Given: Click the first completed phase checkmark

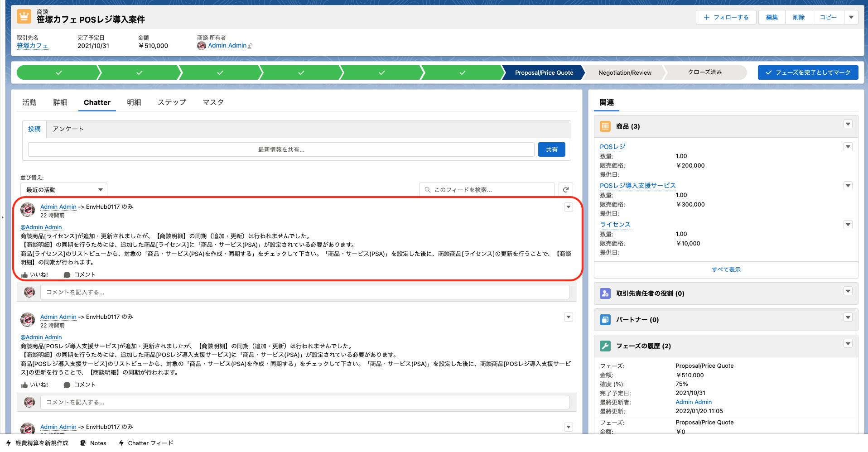Looking at the screenshot, I should pyautogui.click(x=59, y=72).
